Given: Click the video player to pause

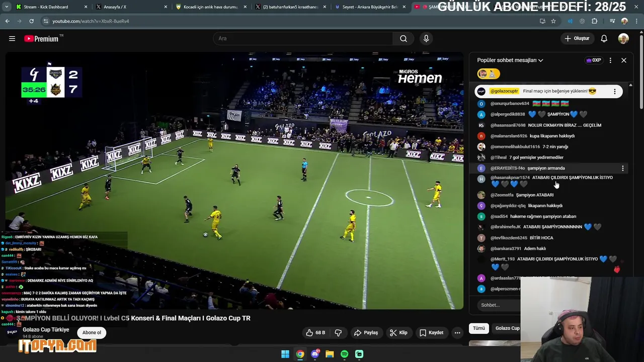Looking at the screenshot, I should 234,181.
